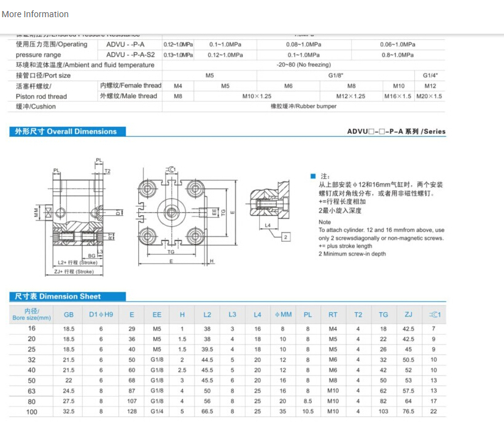This screenshot has height=436, width=504.
Task: Click the 'L2+ 行程 (Stroke)' drawing label
Action: (x=77, y=262)
